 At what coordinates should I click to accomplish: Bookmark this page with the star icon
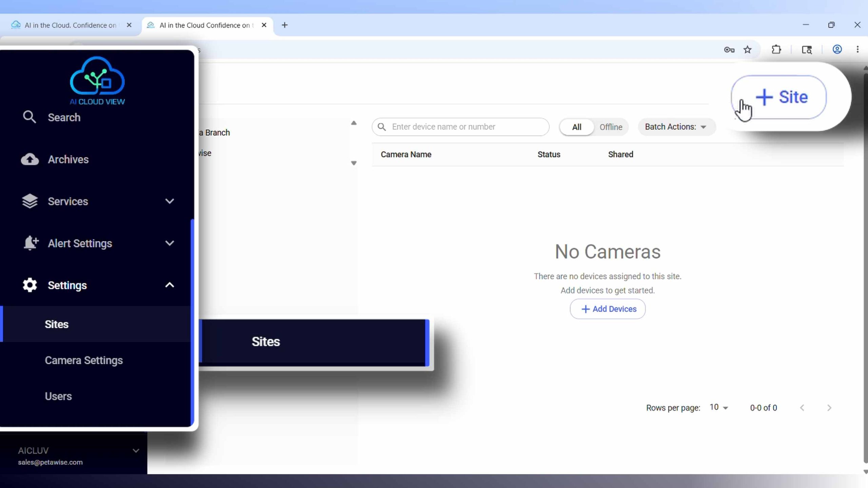point(748,50)
